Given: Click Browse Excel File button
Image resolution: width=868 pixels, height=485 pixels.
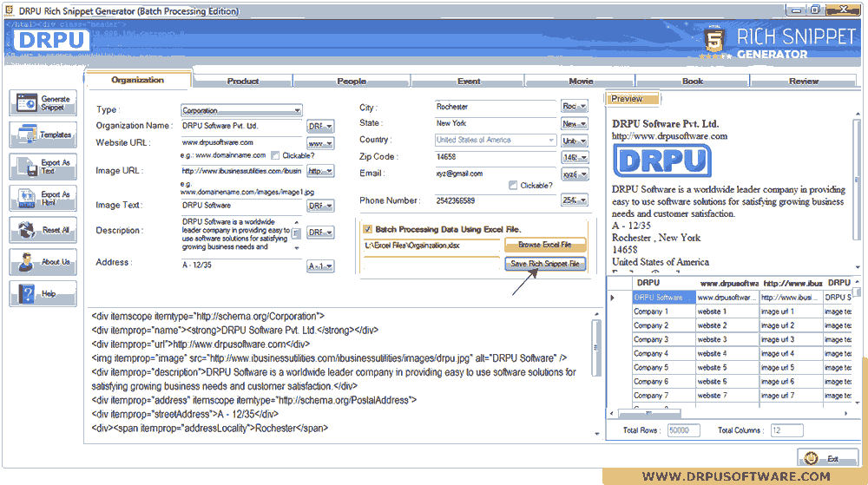Looking at the screenshot, I should [x=545, y=245].
